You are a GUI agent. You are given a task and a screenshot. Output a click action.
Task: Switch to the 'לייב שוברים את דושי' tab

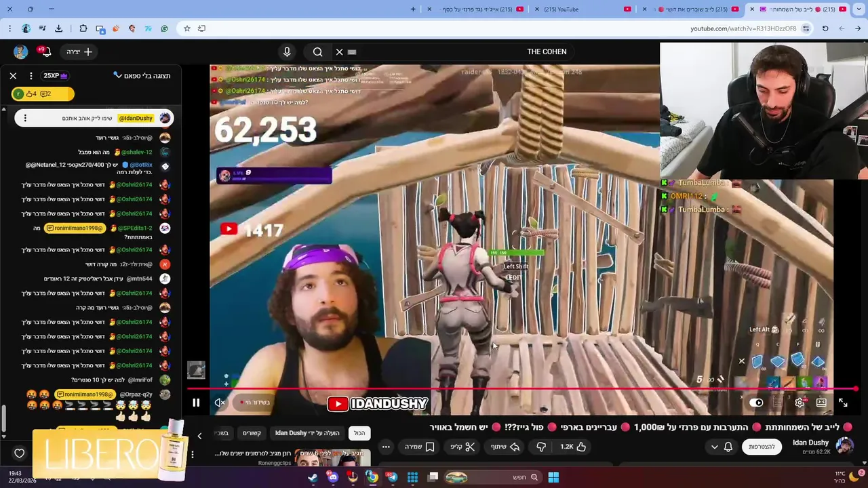[692, 9]
